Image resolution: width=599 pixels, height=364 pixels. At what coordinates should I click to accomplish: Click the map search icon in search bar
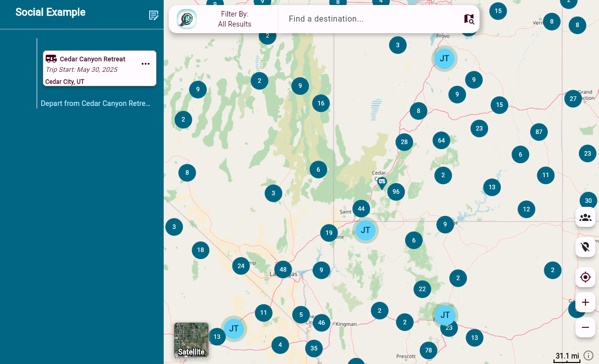(469, 19)
